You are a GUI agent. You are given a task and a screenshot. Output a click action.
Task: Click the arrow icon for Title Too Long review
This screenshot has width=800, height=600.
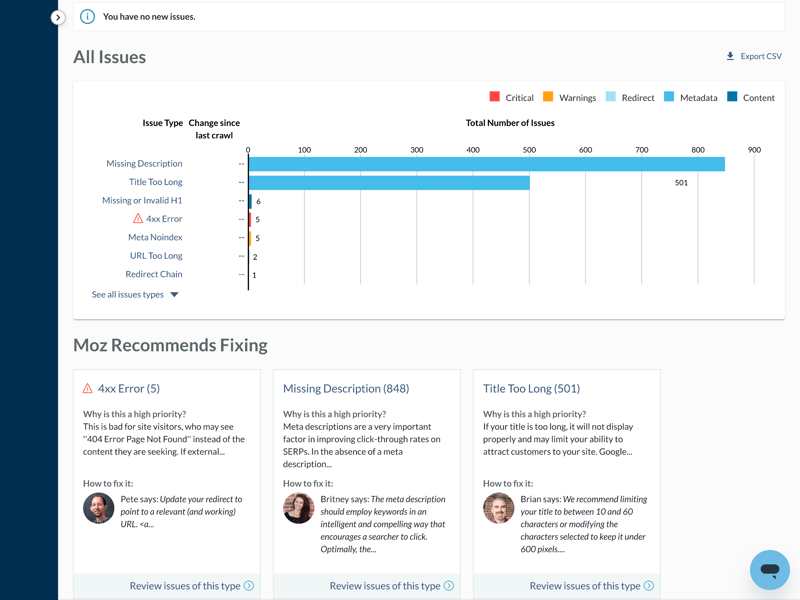pyautogui.click(x=649, y=586)
